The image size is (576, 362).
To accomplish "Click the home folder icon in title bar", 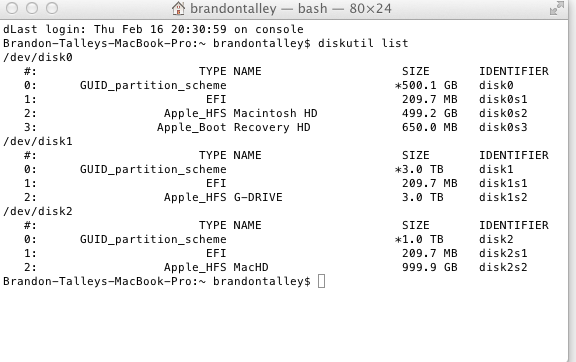I will click(179, 8).
